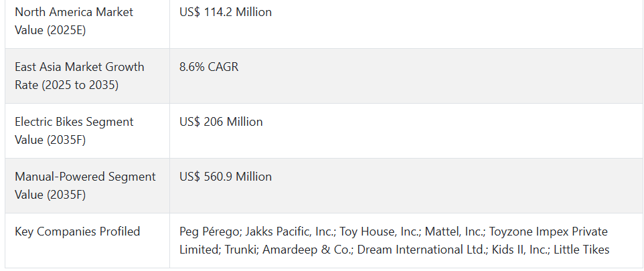The width and height of the screenshot is (644, 271).
Task: Click Toyzone Impex Private text
Action: click(548, 232)
